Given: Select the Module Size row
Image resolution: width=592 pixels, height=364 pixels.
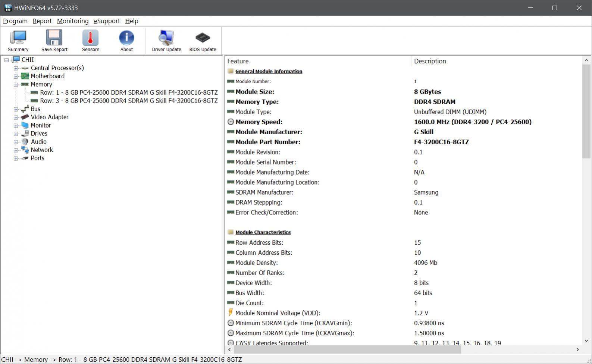Looking at the screenshot, I should point(404,92).
